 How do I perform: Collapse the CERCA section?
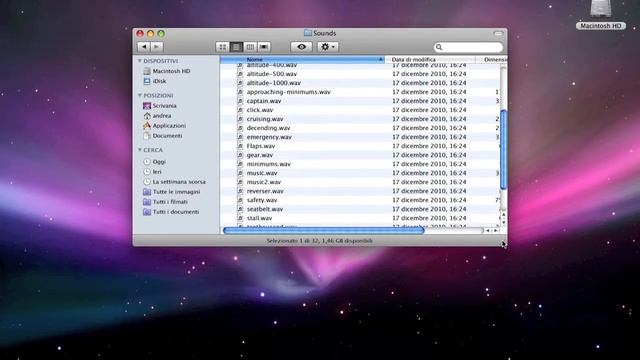[x=140, y=150]
